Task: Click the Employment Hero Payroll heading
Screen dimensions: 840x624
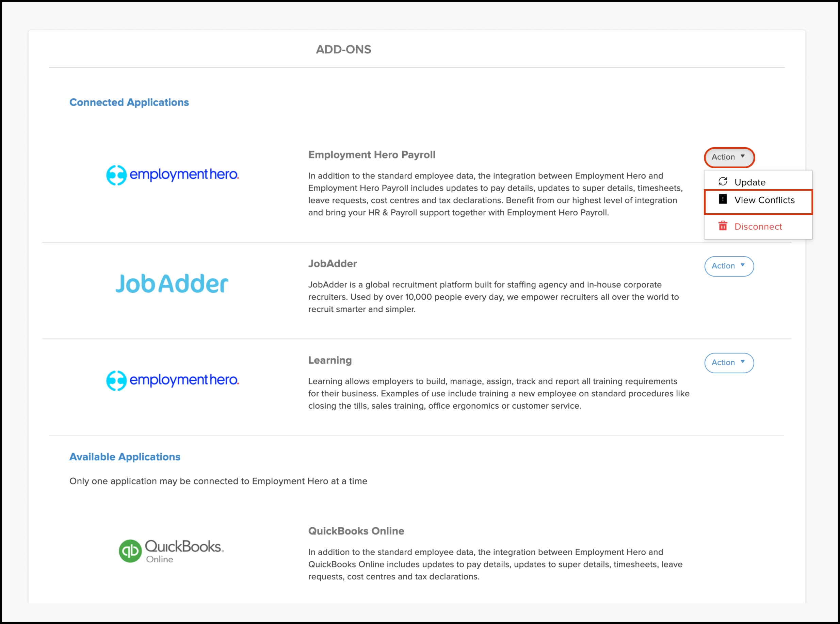Action: (371, 155)
